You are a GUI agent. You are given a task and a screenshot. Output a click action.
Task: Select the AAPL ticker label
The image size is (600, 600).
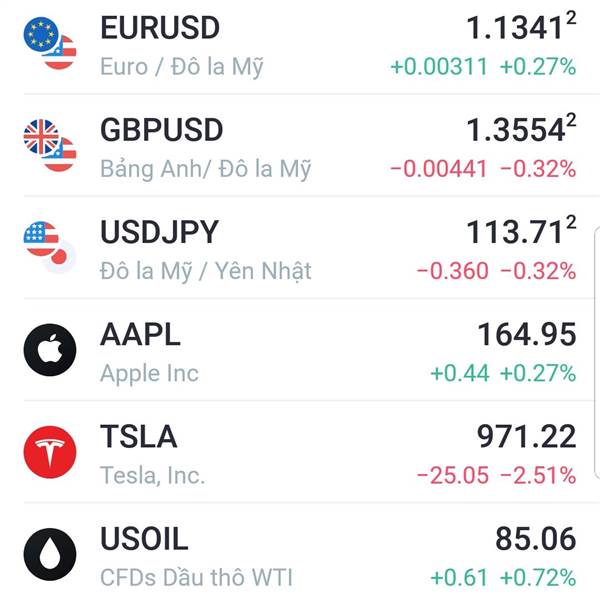point(140,334)
